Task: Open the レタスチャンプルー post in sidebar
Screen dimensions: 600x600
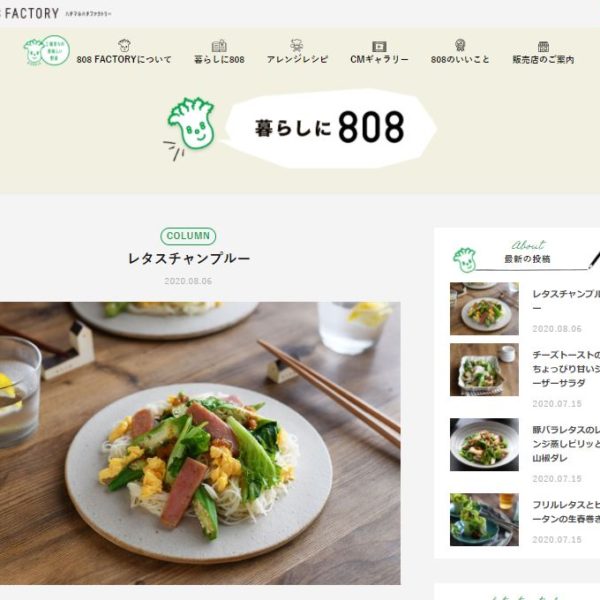Action: tap(566, 301)
